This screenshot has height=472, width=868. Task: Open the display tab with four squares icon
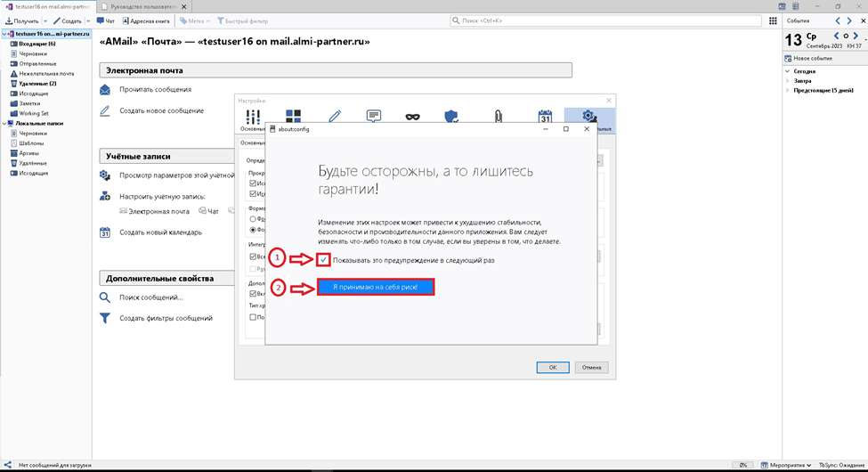click(294, 117)
